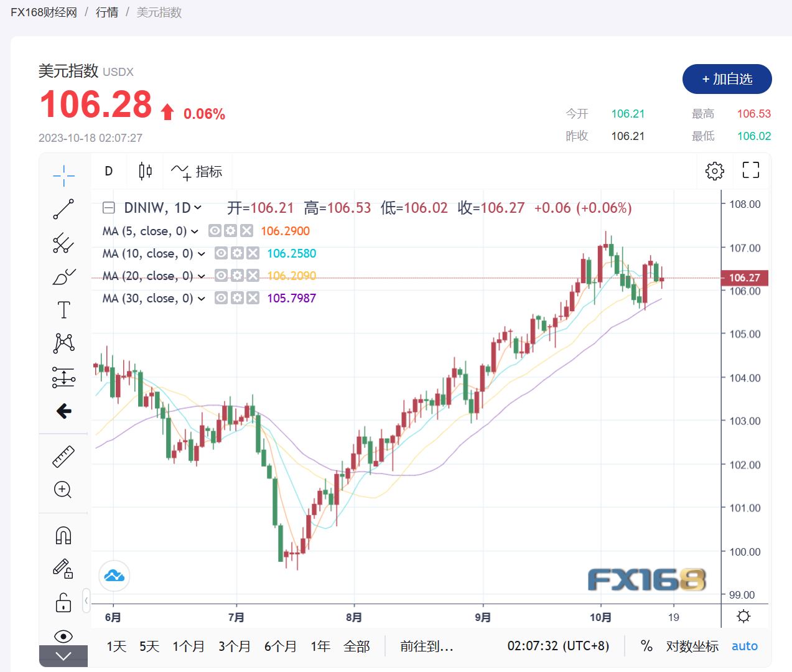
Task: Open the DINIW, 1D symbol dropdown
Action: point(198,208)
